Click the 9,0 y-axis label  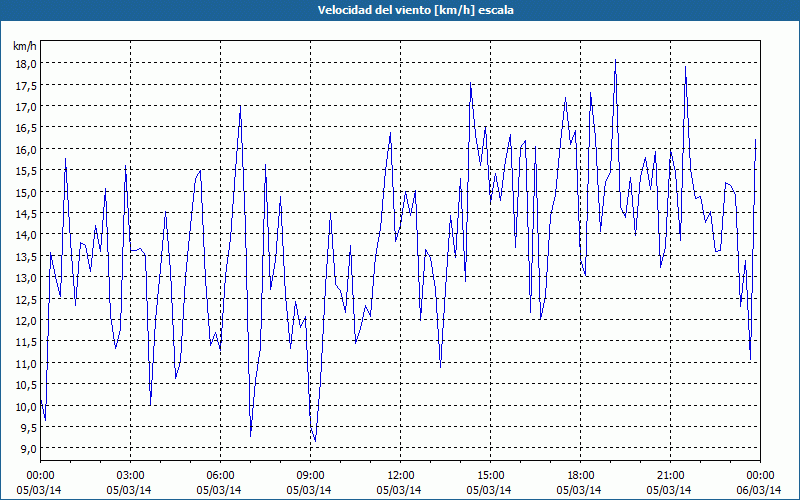pos(29,449)
